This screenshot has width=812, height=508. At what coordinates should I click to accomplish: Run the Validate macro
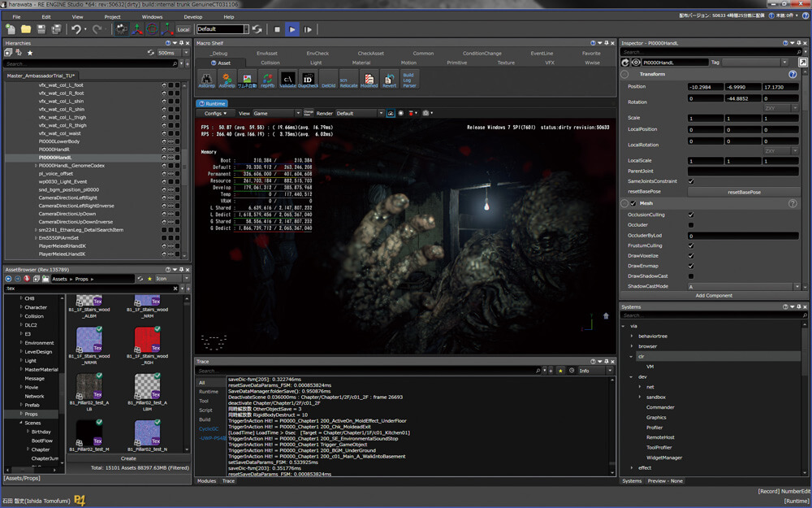(x=288, y=79)
